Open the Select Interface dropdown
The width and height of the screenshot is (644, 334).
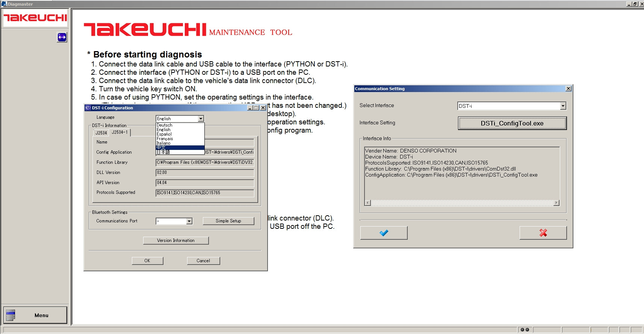click(563, 106)
